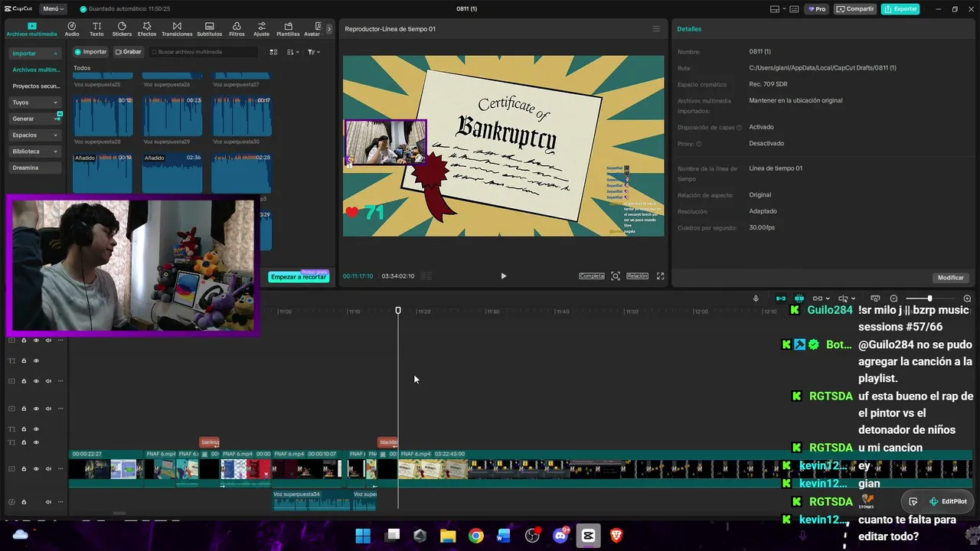Viewport: 980px width, 551px height.
Task: Open the clip linkage dropdown in the timeline toolbar
Action: coord(820,298)
